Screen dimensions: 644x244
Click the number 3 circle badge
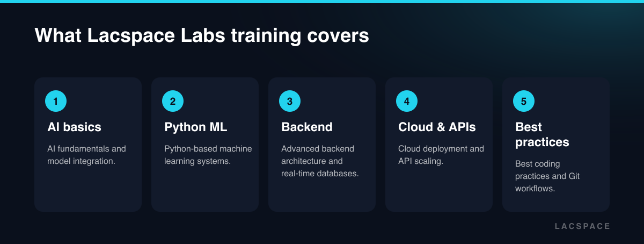pos(290,101)
